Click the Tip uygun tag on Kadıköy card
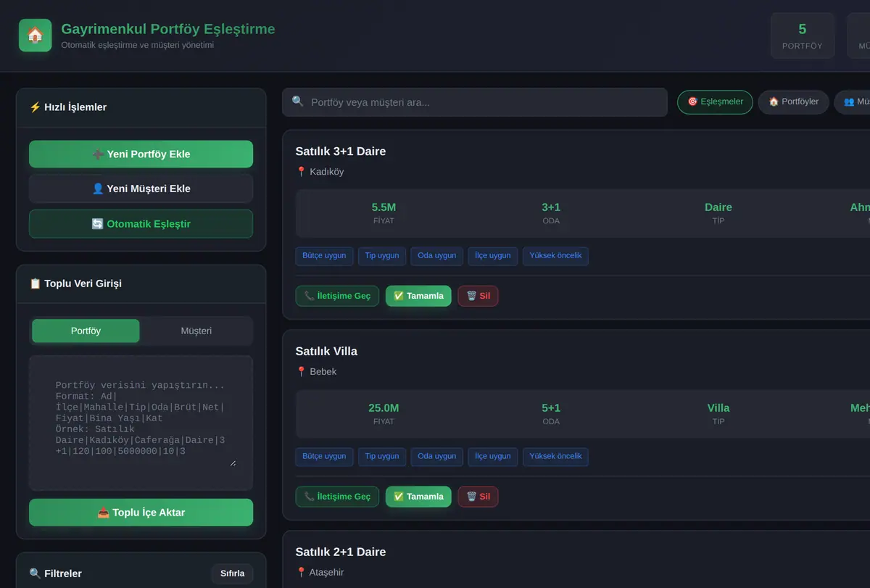Viewport: 870px width, 588px height. (x=382, y=256)
